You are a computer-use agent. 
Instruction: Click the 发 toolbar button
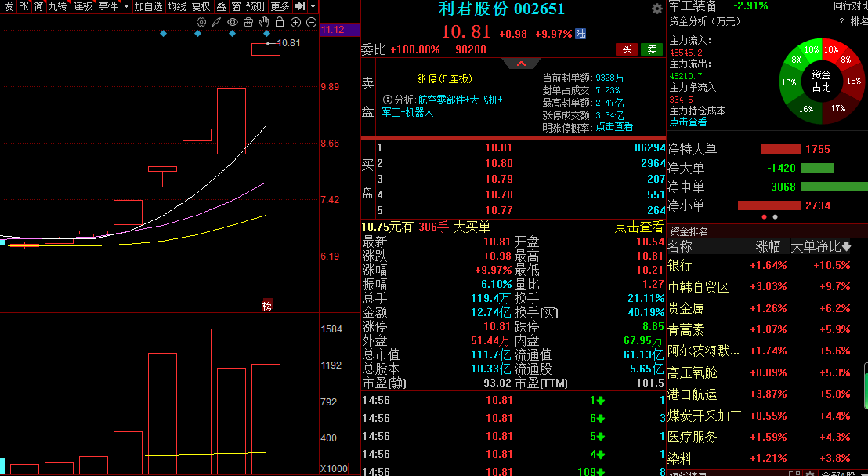[9, 6]
